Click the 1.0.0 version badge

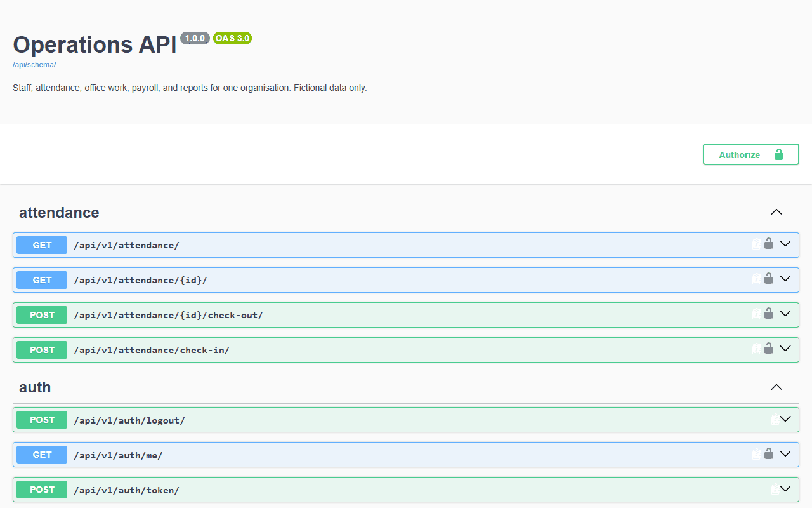coord(195,38)
